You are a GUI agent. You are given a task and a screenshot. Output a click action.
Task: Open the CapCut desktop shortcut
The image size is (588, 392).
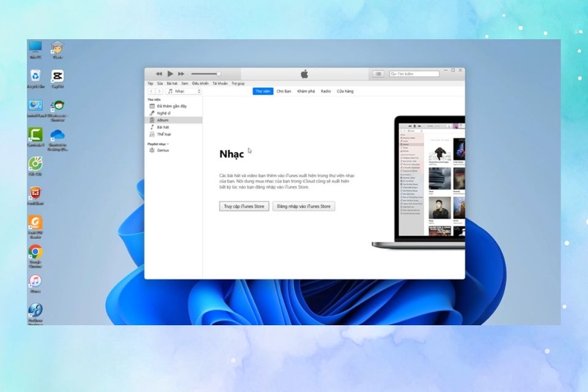(57, 79)
